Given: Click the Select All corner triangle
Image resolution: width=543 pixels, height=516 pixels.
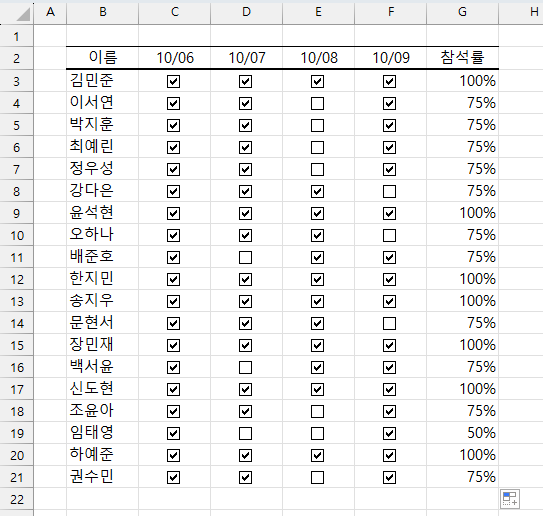Looking at the screenshot, I should (24, 14).
